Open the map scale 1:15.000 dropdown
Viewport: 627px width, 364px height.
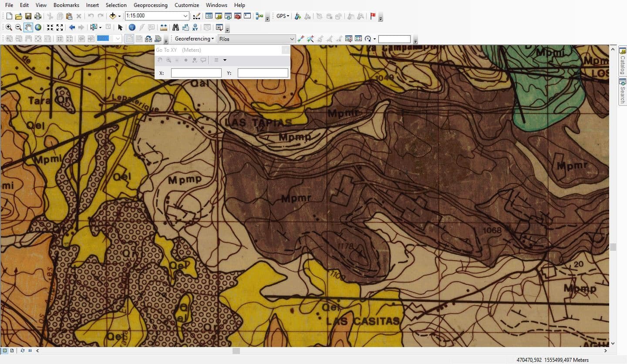click(x=185, y=16)
